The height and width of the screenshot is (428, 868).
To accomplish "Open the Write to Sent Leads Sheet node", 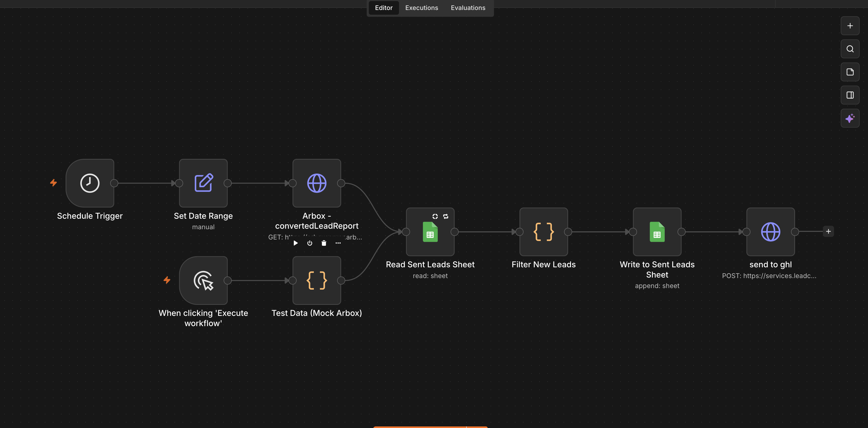I will click(x=657, y=232).
